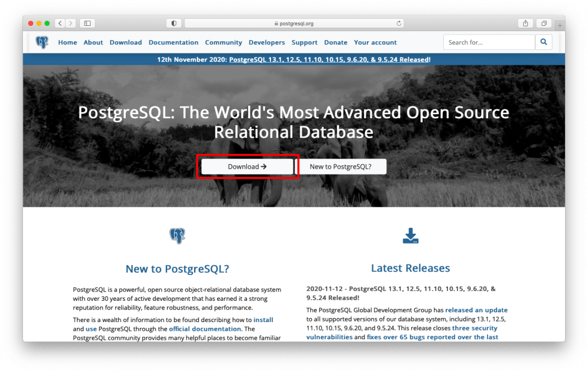Show all tabs overview button

click(x=544, y=23)
